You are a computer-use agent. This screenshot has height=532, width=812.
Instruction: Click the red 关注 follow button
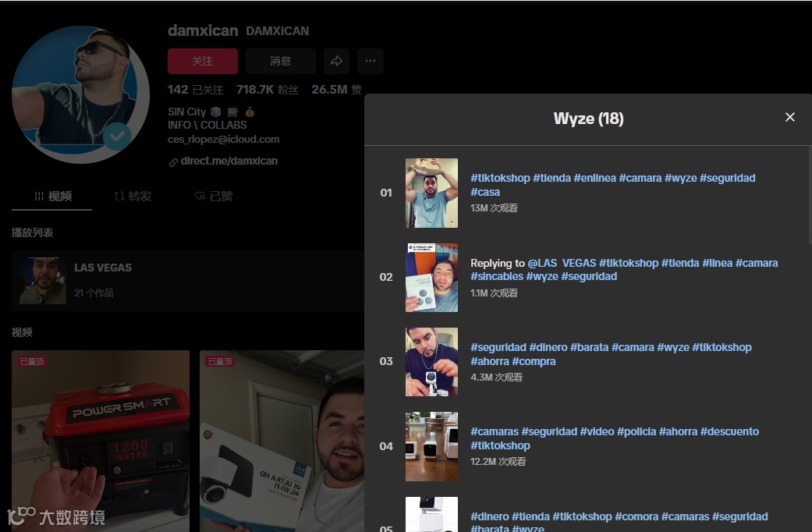point(203,61)
